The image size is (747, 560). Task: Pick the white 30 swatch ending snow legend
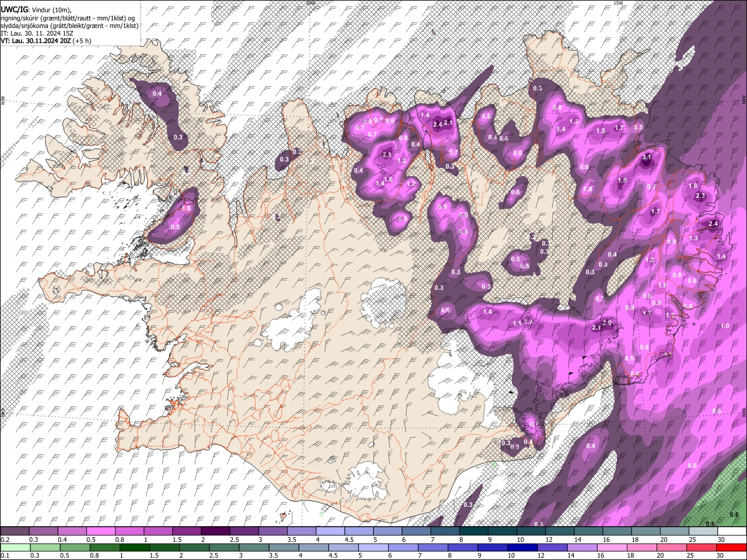(x=731, y=531)
